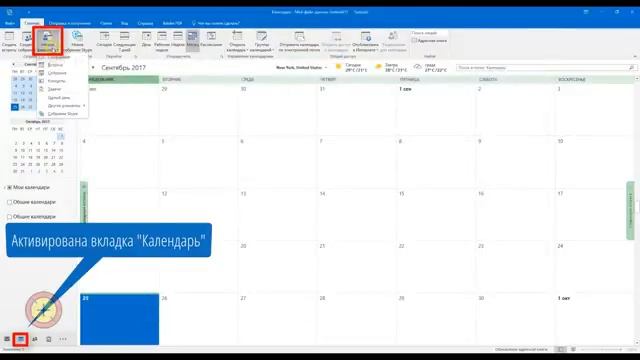
Task: Choose Task from the dropdown menu
Action: point(62,89)
